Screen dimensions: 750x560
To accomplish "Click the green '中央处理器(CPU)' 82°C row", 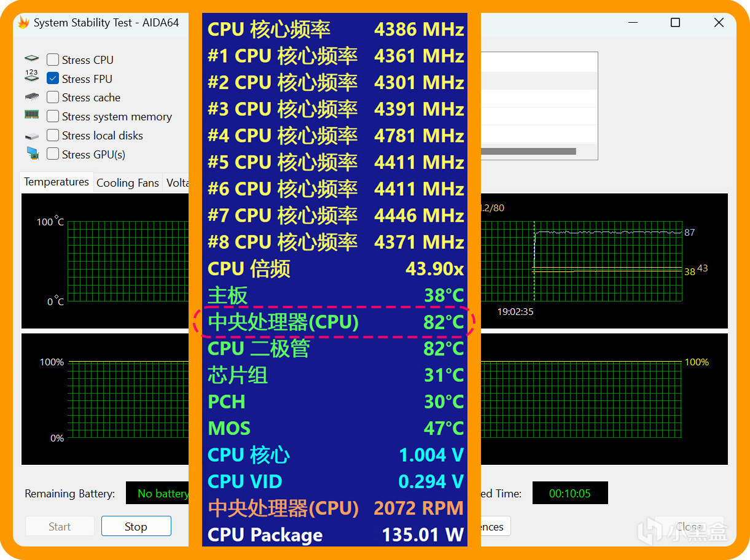I will coord(335,322).
